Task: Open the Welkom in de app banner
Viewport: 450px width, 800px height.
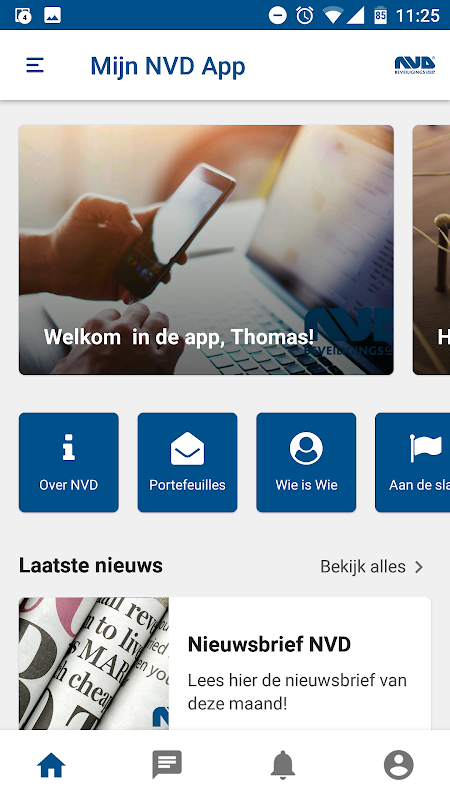Action: (206, 250)
